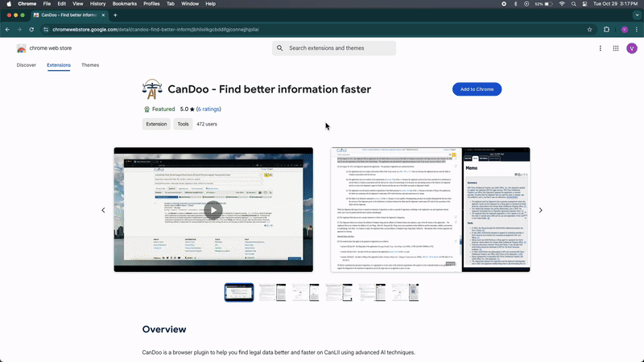Open the Window menu
The width and height of the screenshot is (644, 362).
pyautogui.click(x=190, y=4)
